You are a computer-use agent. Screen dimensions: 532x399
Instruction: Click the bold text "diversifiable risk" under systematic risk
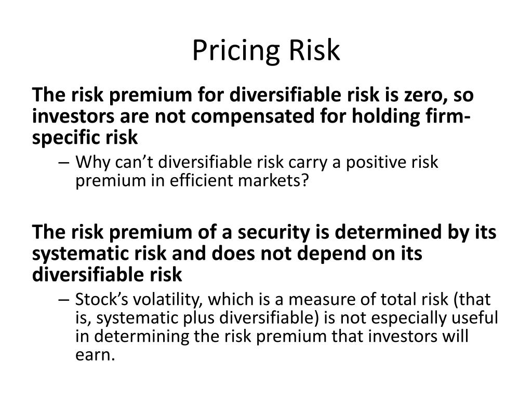point(107,275)
